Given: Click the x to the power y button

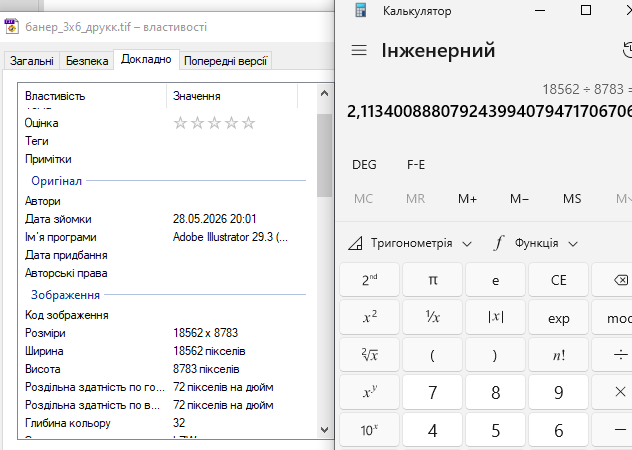Looking at the screenshot, I should [370, 392].
